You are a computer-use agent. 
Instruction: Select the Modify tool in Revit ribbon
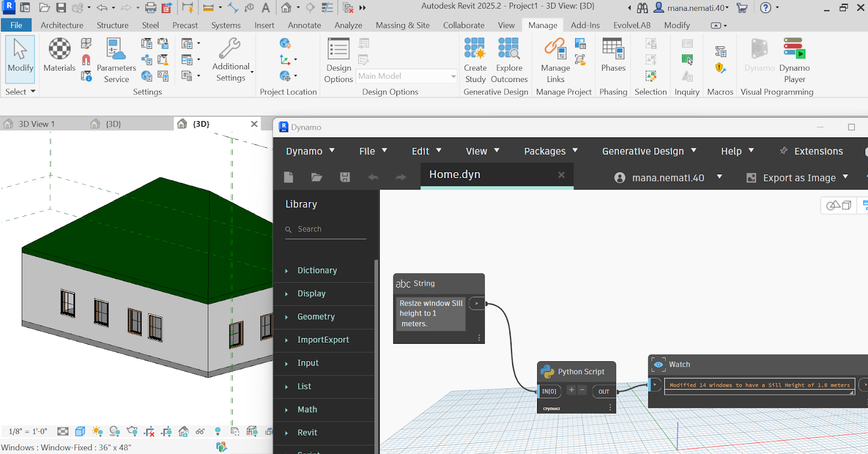point(21,59)
